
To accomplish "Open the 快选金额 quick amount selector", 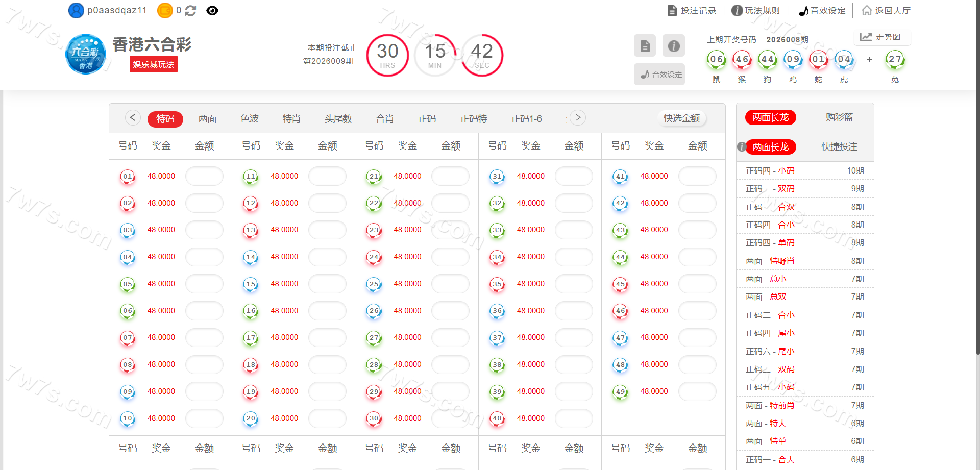I will pyautogui.click(x=681, y=118).
